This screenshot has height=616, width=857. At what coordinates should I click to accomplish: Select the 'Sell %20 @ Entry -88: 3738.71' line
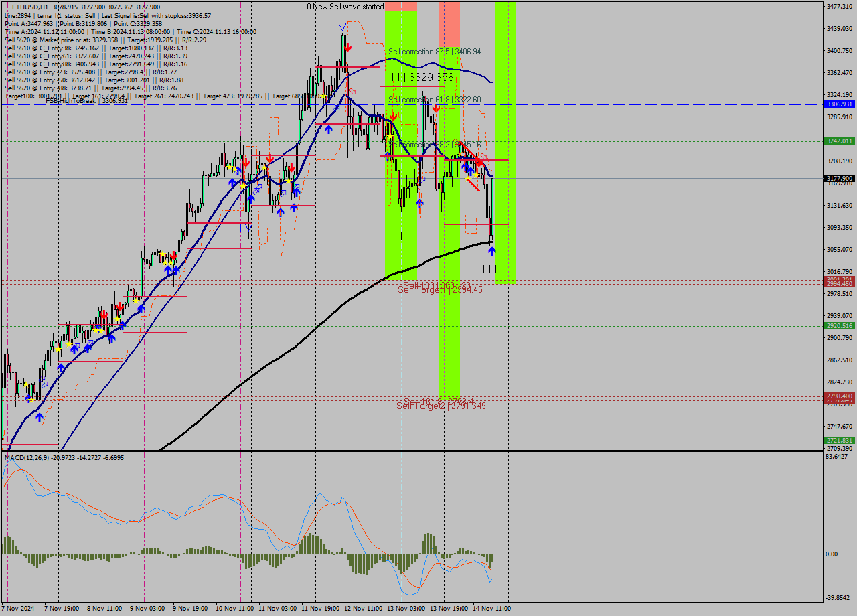click(x=90, y=88)
